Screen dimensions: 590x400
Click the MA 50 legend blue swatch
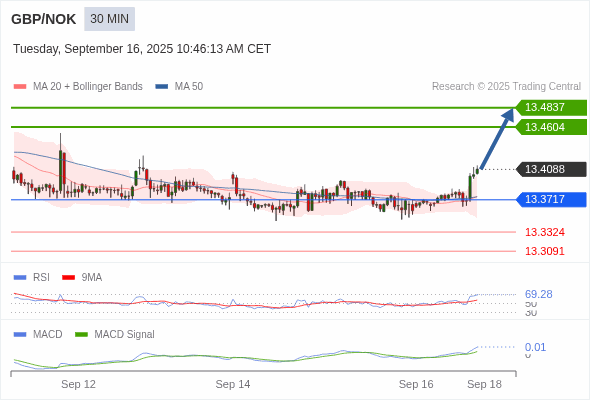(x=162, y=87)
